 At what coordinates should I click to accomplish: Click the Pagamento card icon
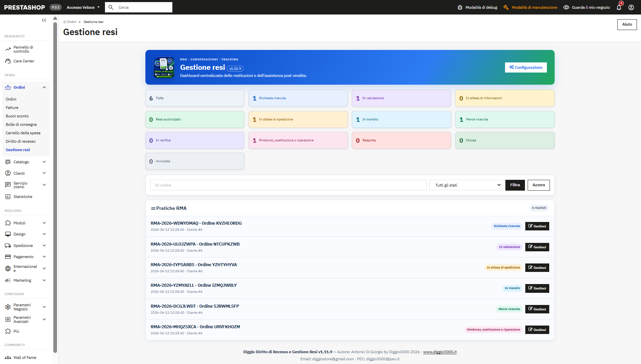pyautogui.click(x=8, y=257)
